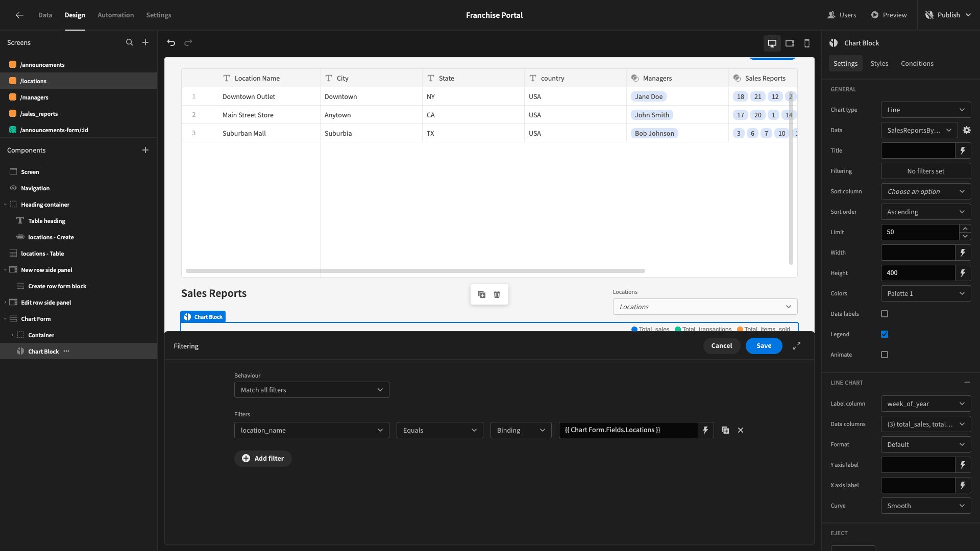Click the Add filter button
The height and width of the screenshot is (551, 980).
point(263,459)
